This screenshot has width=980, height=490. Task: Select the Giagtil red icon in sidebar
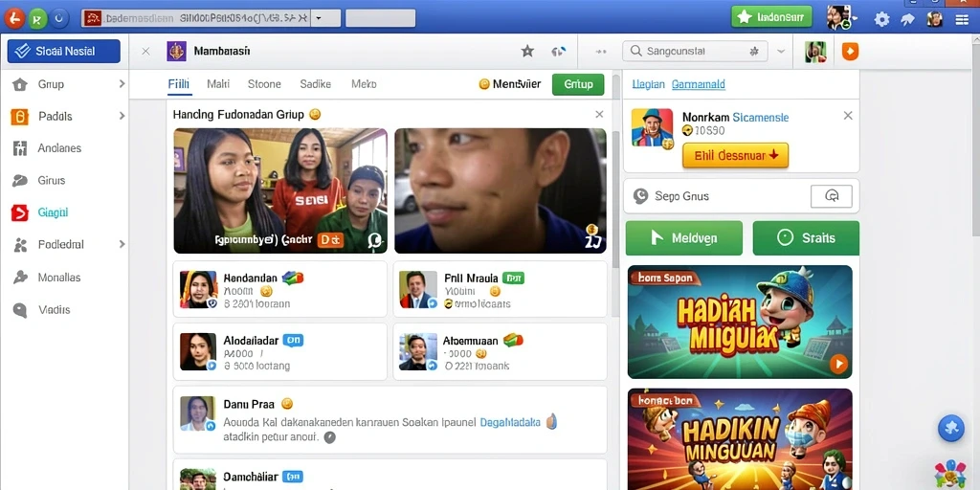point(20,212)
